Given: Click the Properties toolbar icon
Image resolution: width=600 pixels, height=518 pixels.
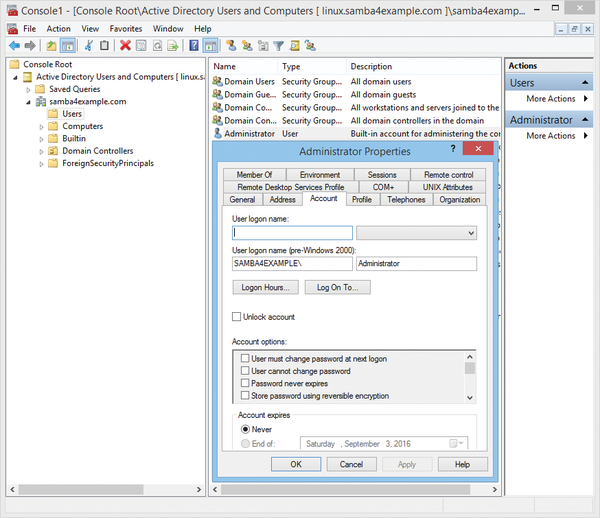Looking at the screenshot, I should (x=141, y=46).
